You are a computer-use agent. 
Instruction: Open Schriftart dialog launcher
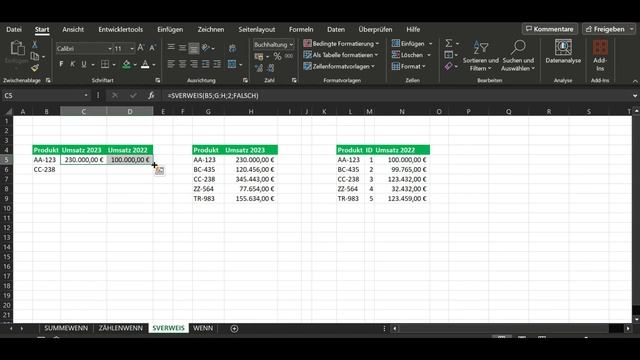point(158,80)
